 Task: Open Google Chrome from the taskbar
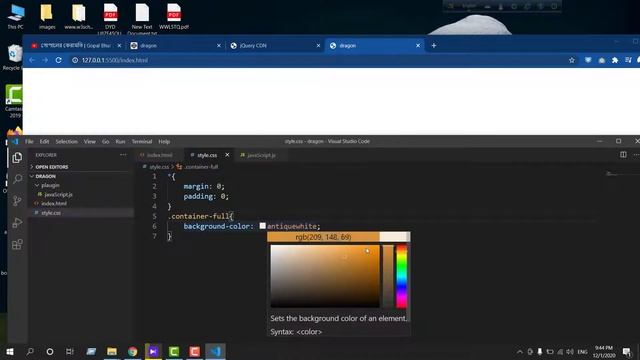coord(132,351)
